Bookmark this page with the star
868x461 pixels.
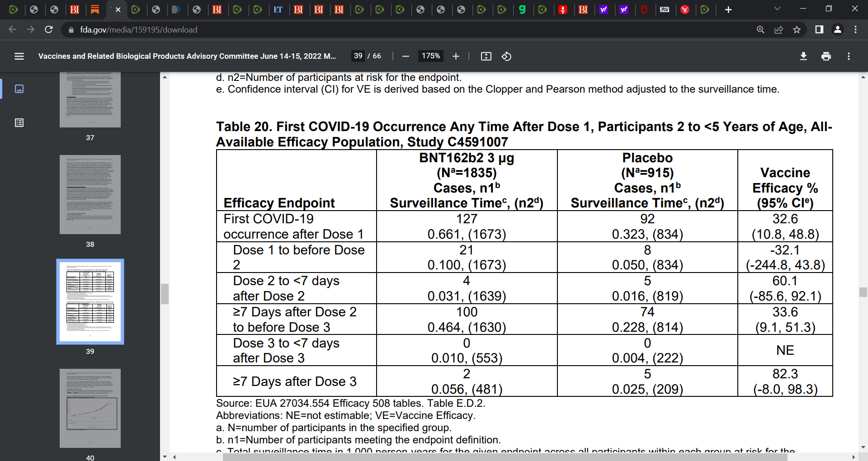click(x=797, y=29)
